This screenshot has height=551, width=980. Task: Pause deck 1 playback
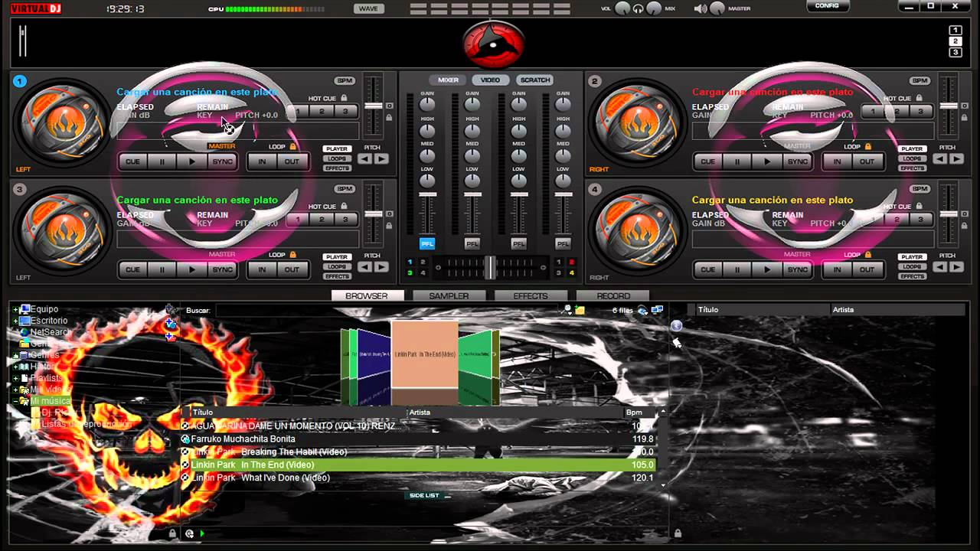(162, 161)
